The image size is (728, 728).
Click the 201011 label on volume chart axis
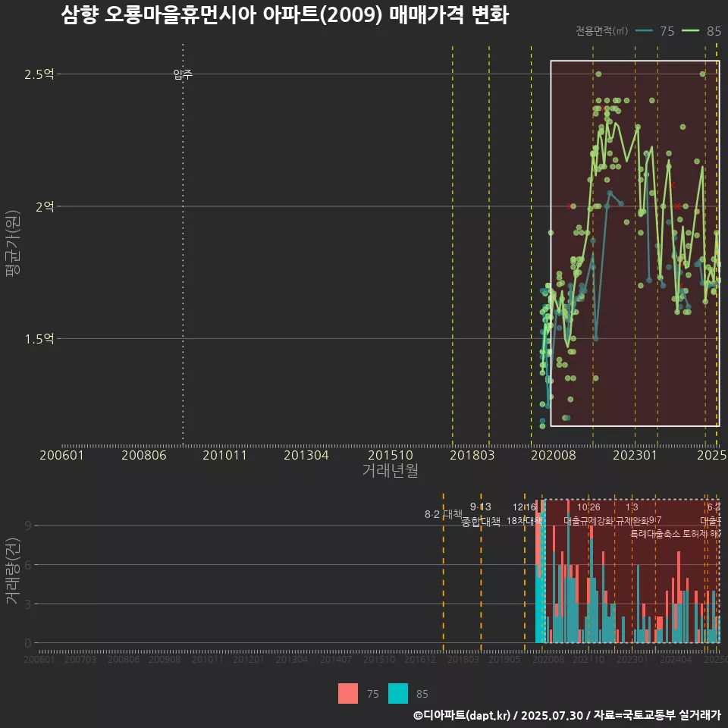(x=207, y=659)
